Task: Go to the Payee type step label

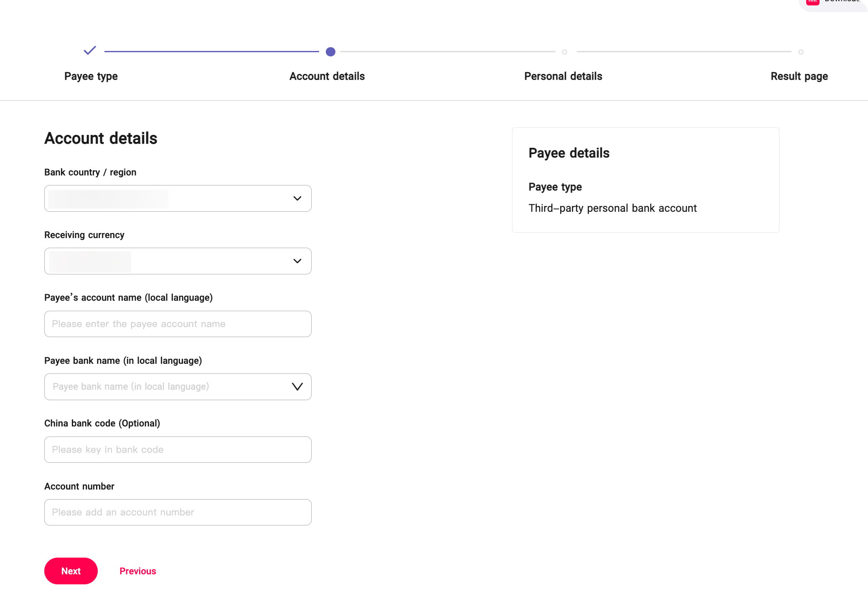Action: 91,76
